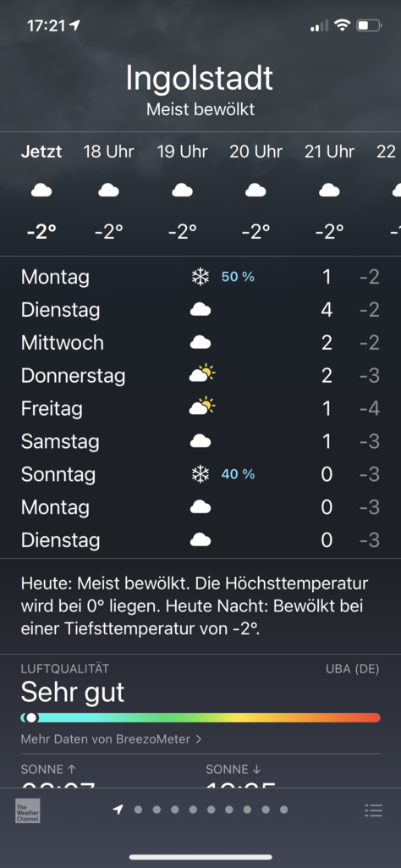The image size is (401, 868).
Task: Select the last page indicator dot
Action: (x=283, y=810)
